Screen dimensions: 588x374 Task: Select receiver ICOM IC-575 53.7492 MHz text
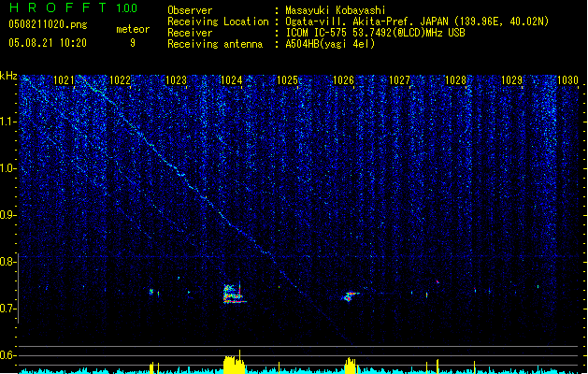click(375, 33)
